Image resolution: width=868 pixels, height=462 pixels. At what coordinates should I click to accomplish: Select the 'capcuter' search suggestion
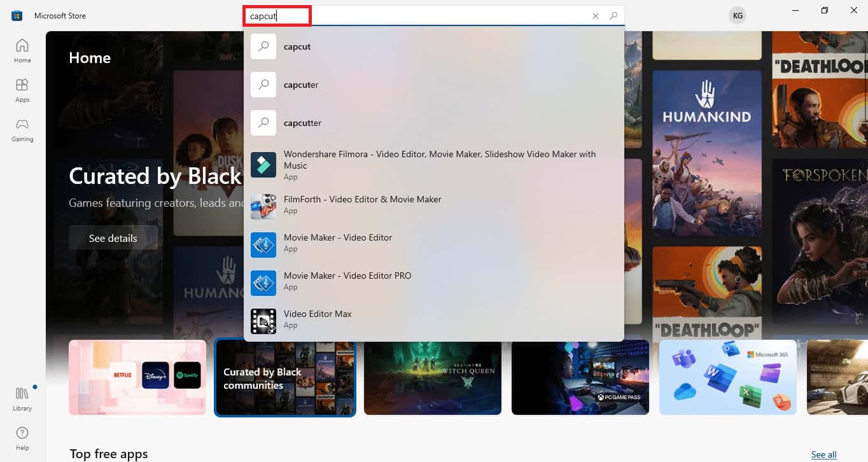433,85
